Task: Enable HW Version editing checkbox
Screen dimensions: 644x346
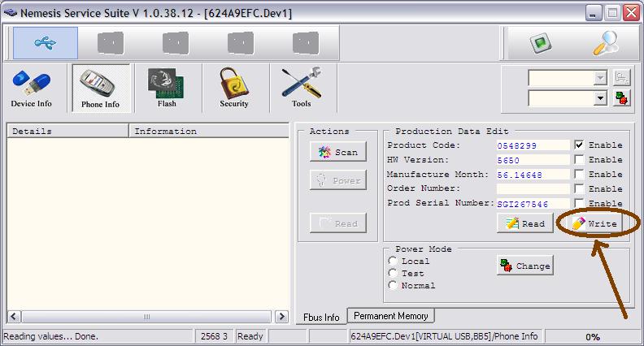Action: click(x=579, y=159)
